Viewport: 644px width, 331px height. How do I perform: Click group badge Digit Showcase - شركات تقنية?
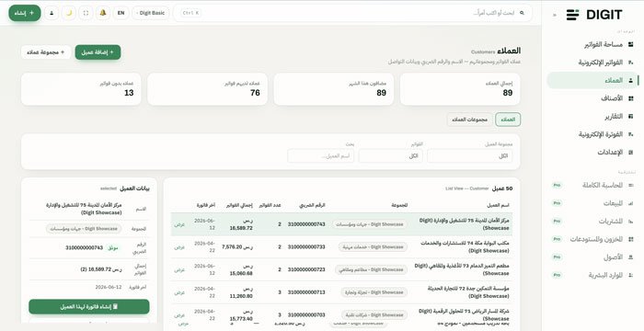pyautogui.click(x=374, y=315)
